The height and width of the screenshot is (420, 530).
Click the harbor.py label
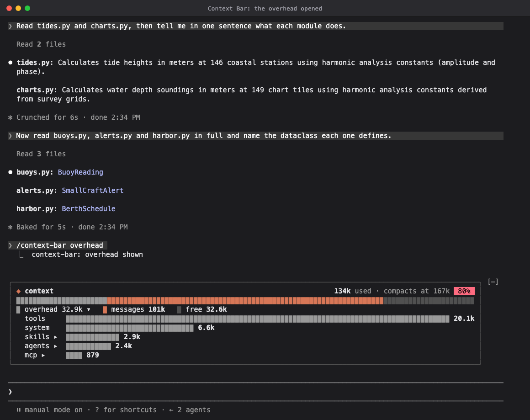(x=37, y=209)
